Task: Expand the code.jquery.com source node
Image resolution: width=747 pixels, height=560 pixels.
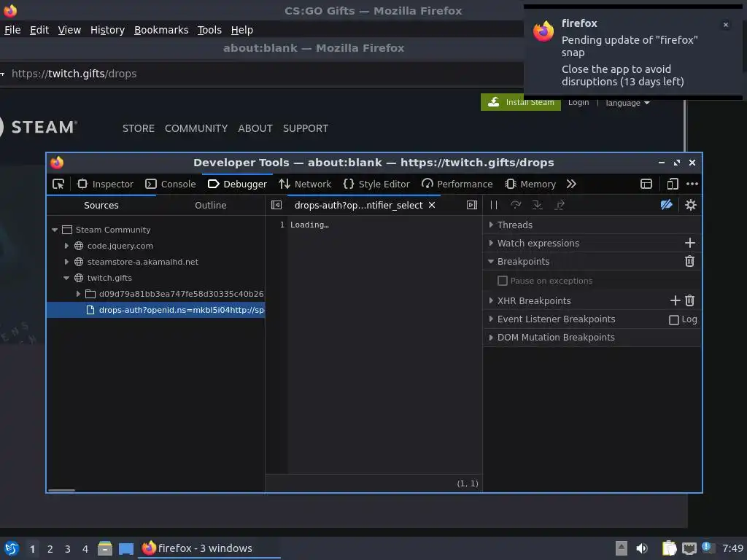Action: (66, 246)
